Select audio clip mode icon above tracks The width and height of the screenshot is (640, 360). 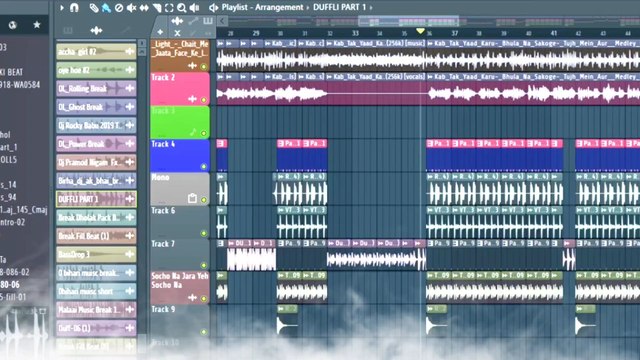(177, 21)
